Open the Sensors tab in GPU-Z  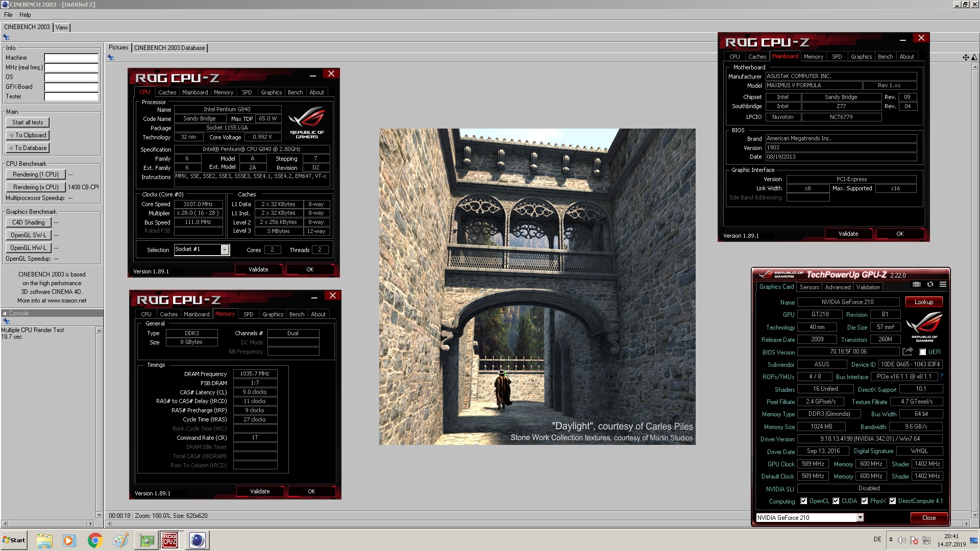(810, 287)
